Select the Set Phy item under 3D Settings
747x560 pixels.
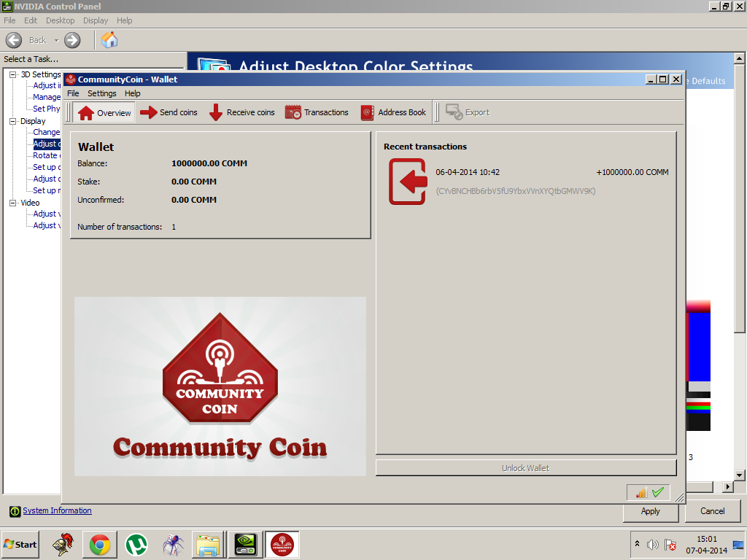47,109
